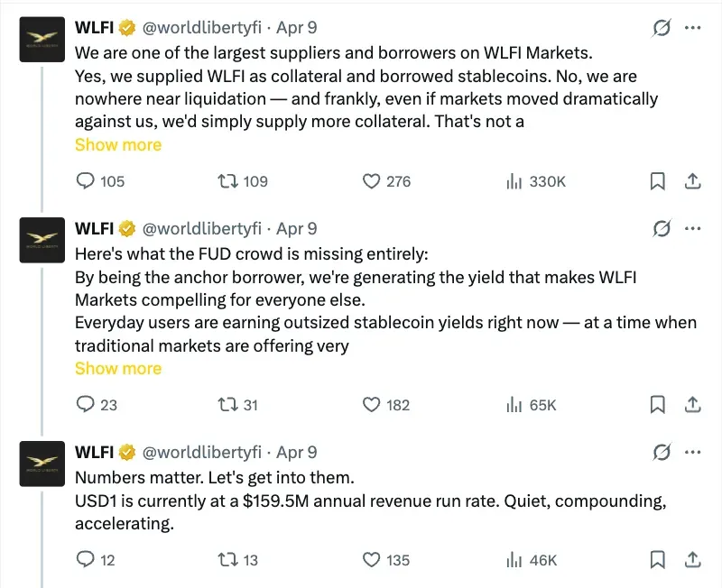Open more options on 'FUD crowd' post

coord(693,228)
